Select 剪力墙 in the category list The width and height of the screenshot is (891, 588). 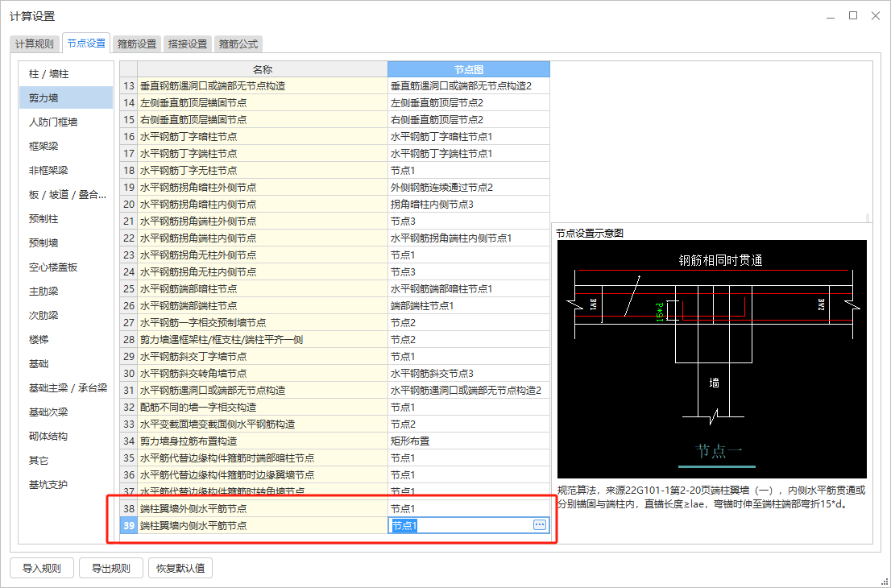click(x=66, y=97)
